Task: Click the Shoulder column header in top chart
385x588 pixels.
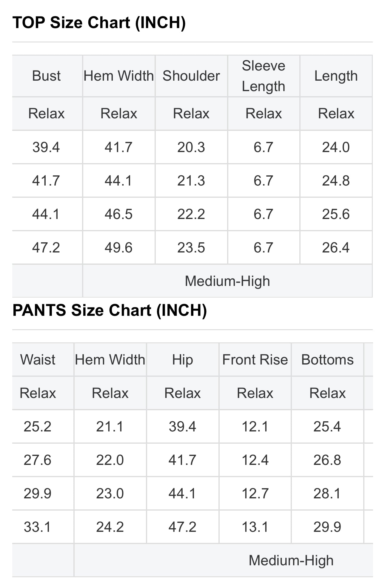Action: point(191,76)
